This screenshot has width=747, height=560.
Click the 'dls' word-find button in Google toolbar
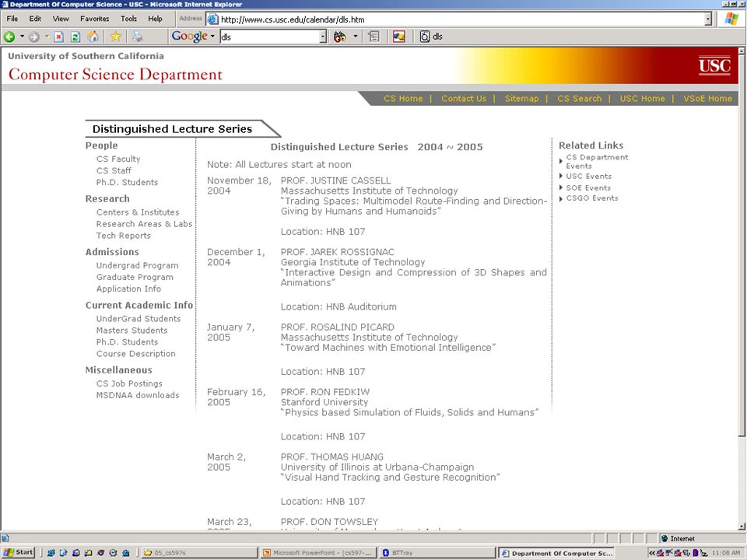coord(431,37)
